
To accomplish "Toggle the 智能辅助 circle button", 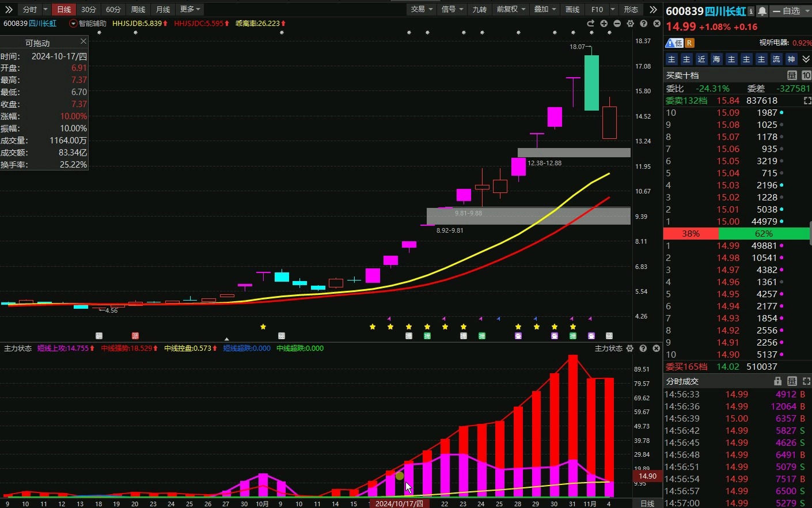I will [x=73, y=24].
